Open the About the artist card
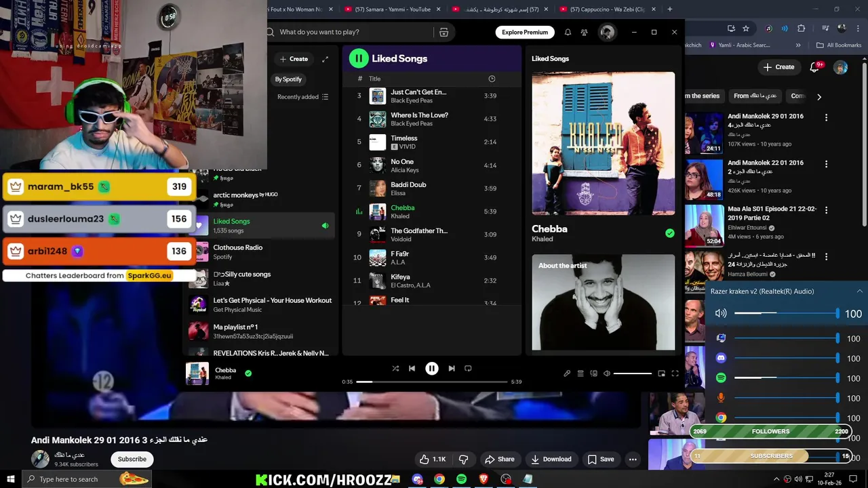 603,302
